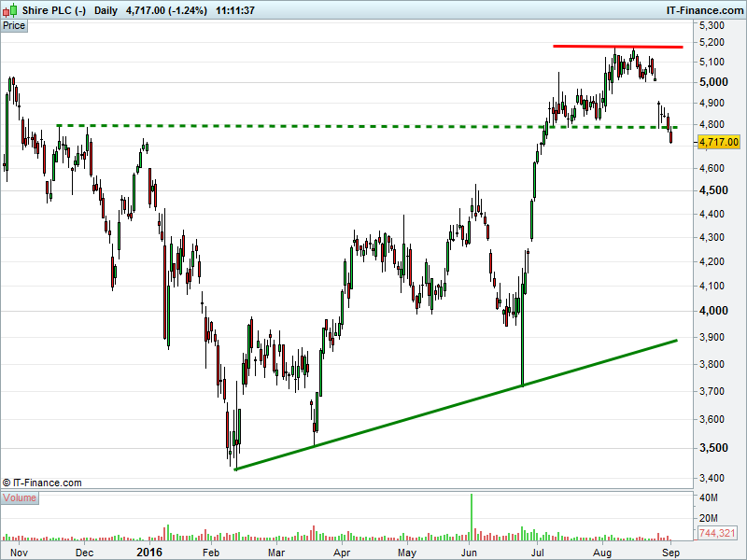The image size is (747, 560).
Task: Click the 4,500 price axis label
Action: (x=713, y=190)
